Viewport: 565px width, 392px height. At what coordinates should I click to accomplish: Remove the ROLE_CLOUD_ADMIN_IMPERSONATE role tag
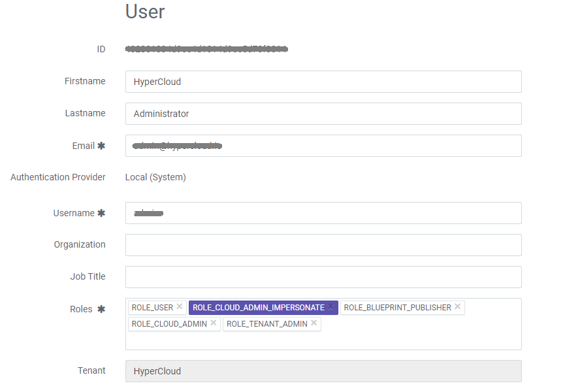[x=331, y=307]
